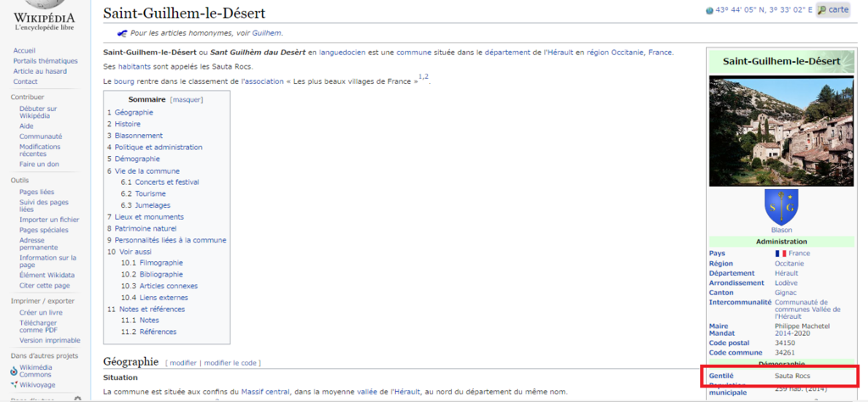Viewport: 868px width, 402px height.
Task: Click the Gignac canton value
Action: point(786,293)
